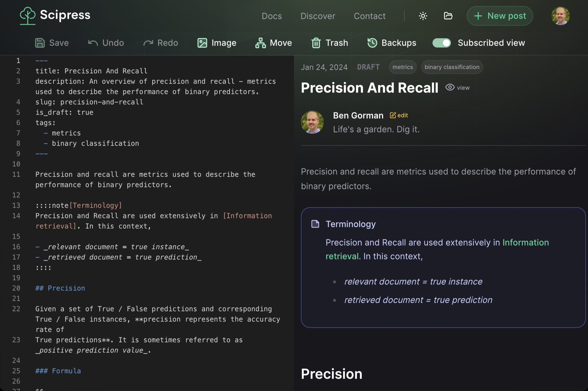Click the Redo arrow icon
The width and height of the screenshot is (588, 391).
coord(148,43)
